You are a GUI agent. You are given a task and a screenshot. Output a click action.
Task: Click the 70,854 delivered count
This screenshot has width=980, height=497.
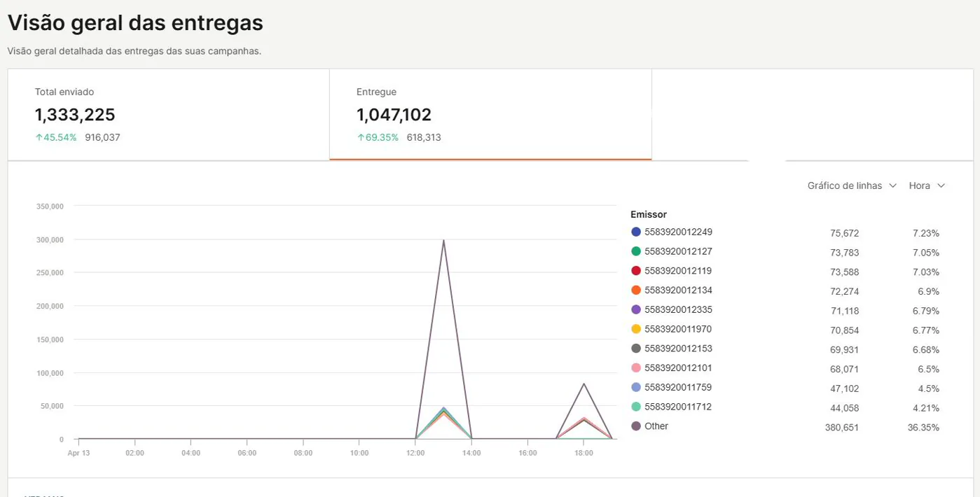(845, 330)
